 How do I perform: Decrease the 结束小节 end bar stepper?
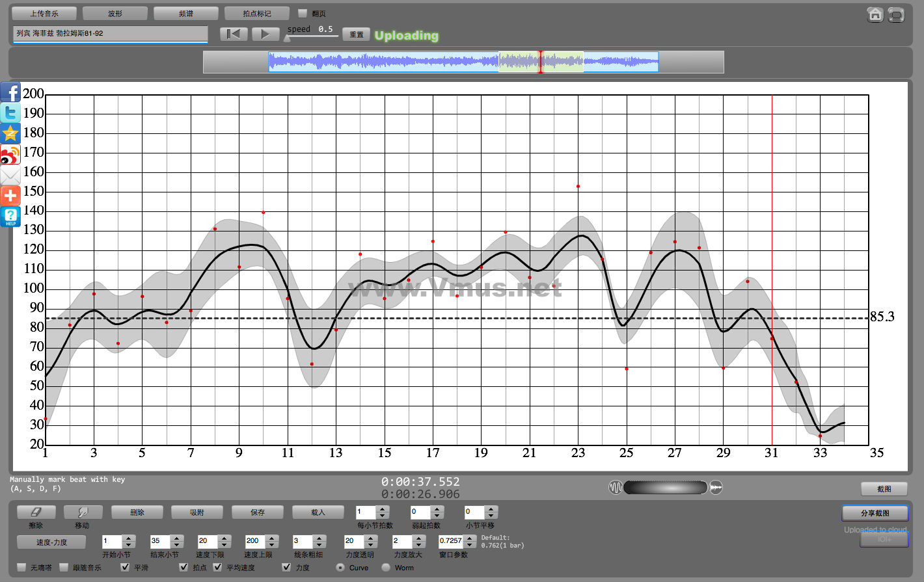(x=176, y=544)
